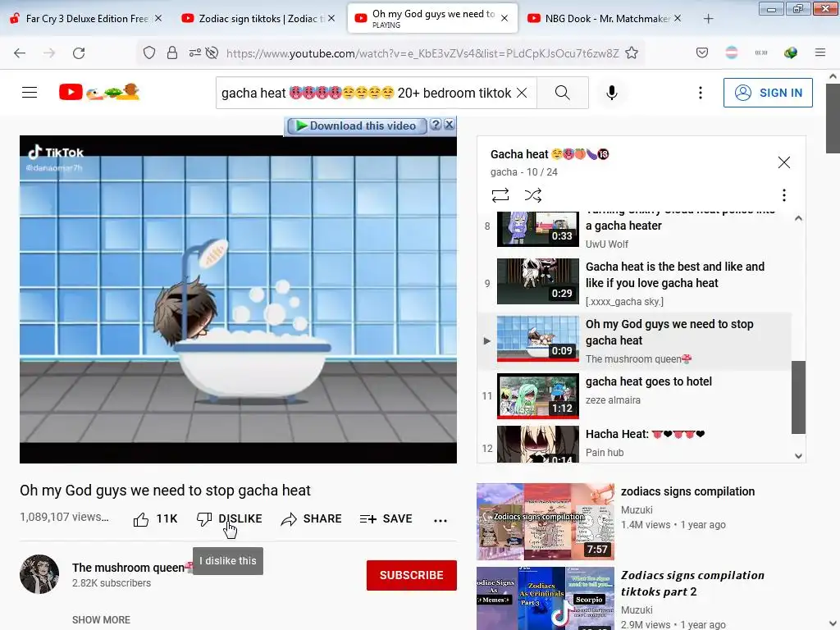
Task: Open the 'gacha' playlist owner link
Action: [504, 172]
